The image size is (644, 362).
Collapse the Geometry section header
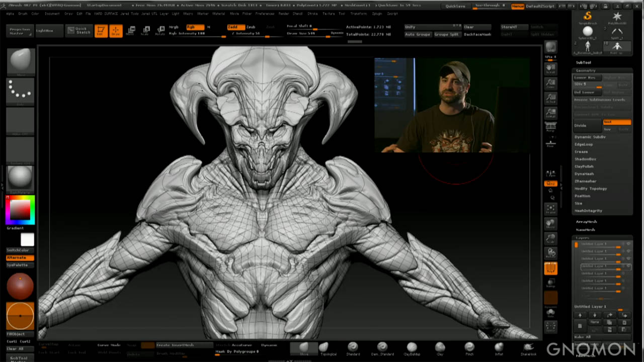pos(586,71)
